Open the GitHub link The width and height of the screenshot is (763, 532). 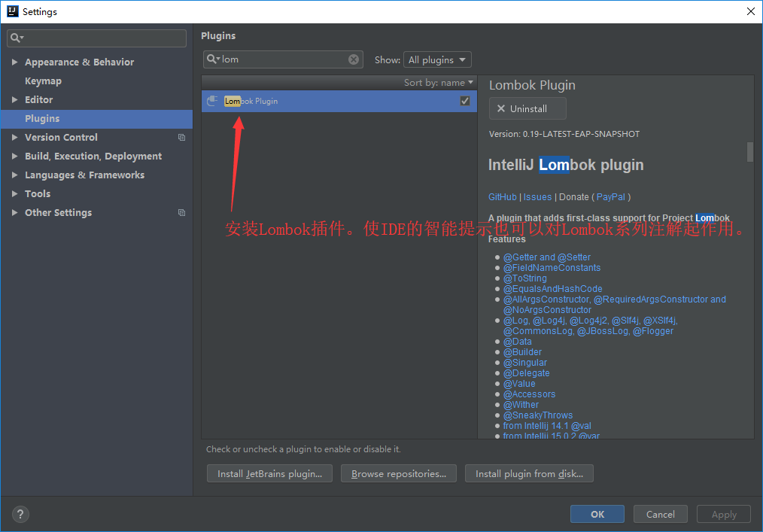pyautogui.click(x=502, y=197)
